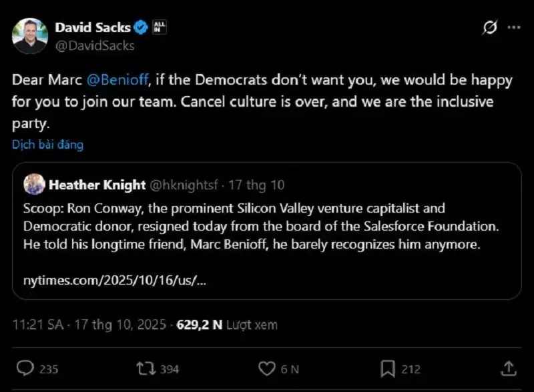Click the All-In affiliation badge
The image size is (534, 392).
click(160, 27)
